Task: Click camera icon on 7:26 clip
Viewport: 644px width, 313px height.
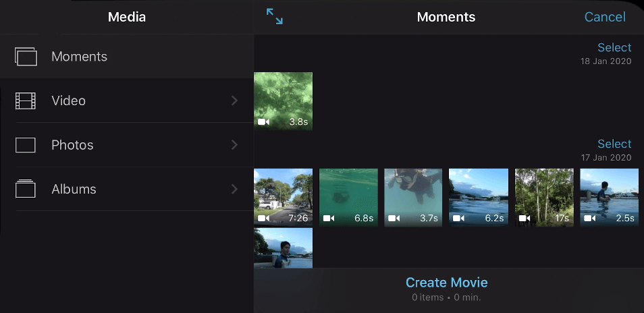Action: point(263,219)
